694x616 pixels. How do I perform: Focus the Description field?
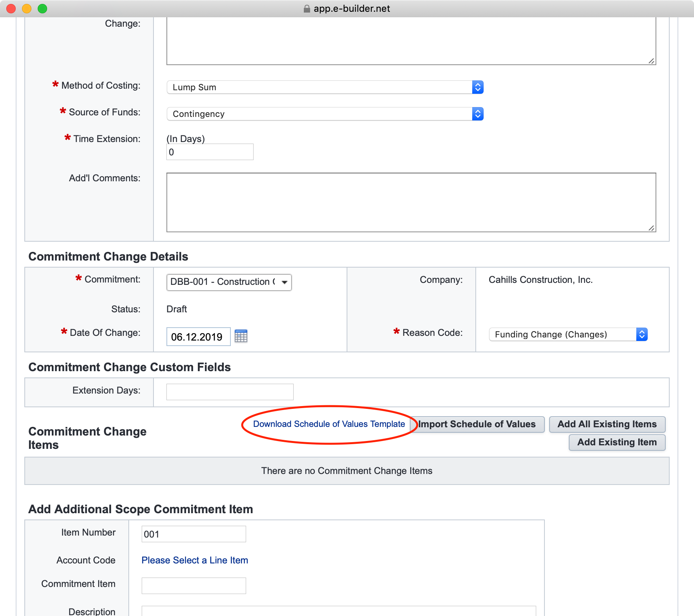pos(339,611)
